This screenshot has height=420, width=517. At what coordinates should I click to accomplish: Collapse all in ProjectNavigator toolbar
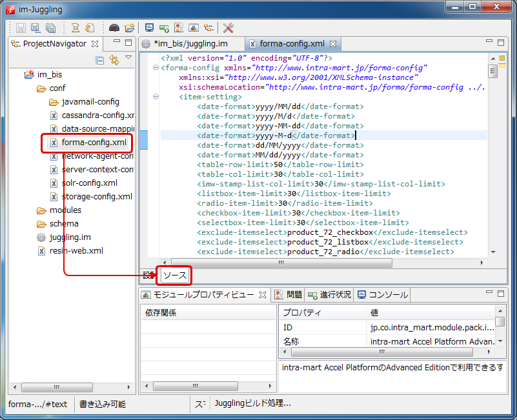(x=99, y=61)
